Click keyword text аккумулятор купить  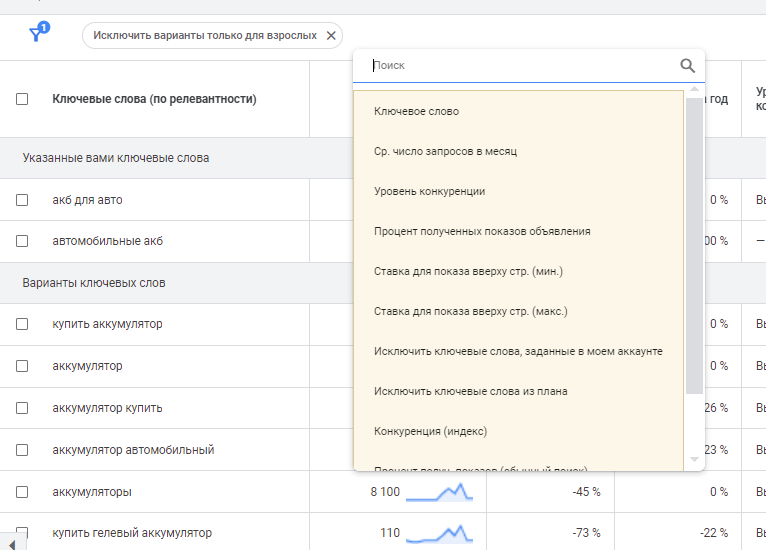pos(107,408)
